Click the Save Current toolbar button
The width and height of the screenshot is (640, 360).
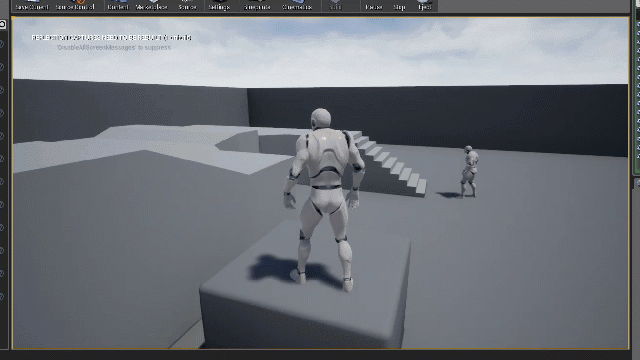[x=32, y=6]
